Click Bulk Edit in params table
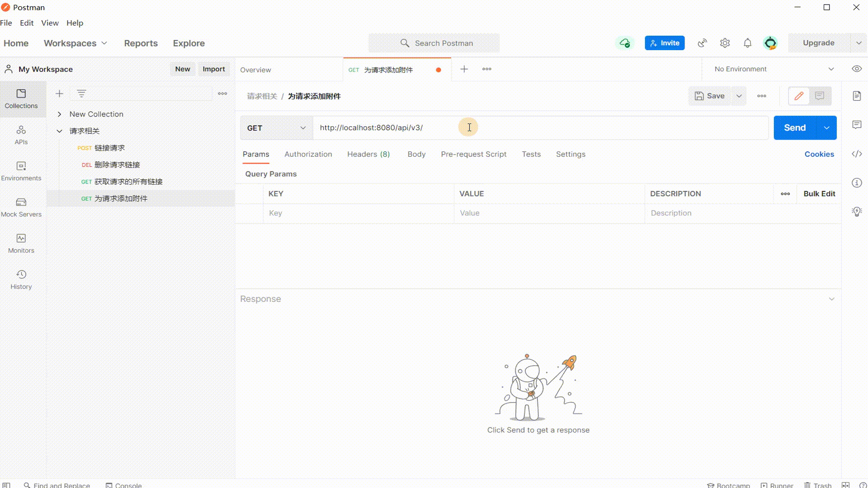This screenshot has height=488, width=868. click(x=819, y=193)
